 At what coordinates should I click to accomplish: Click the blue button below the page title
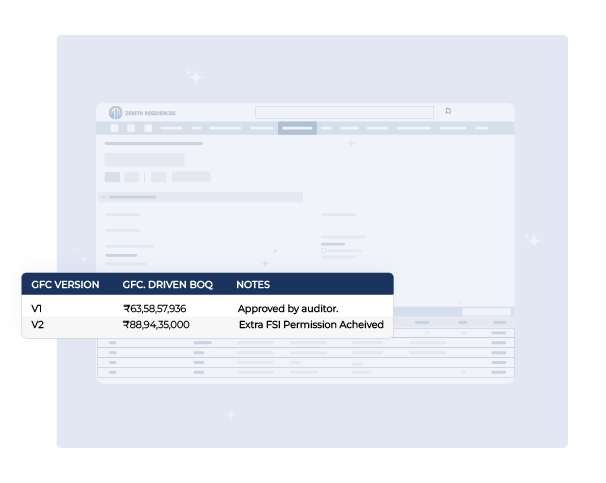click(112, 177)
